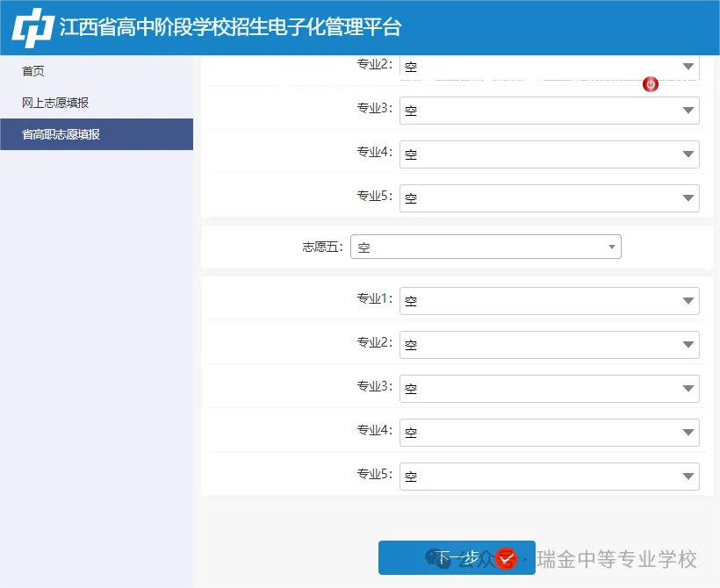Open 专业5 dropdown above 志愿五
Viewport: 720px width, 588px height.
550,198
